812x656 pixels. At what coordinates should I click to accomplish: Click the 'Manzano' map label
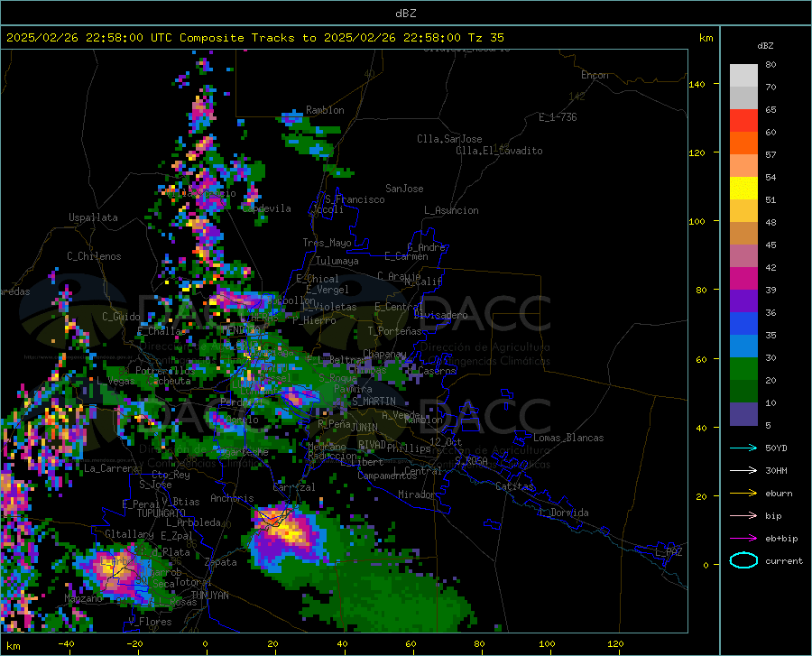pyautogui.click(x=83, y=598)
